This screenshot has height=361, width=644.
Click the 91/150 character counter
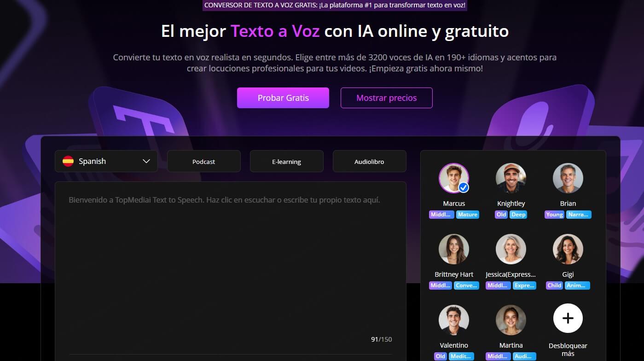(382, 339)
